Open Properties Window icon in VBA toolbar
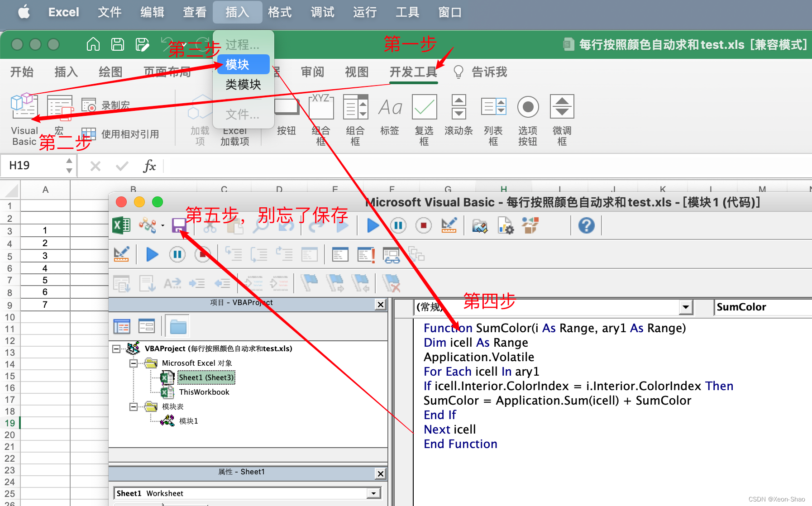812x506 pixels. point(505,225)
